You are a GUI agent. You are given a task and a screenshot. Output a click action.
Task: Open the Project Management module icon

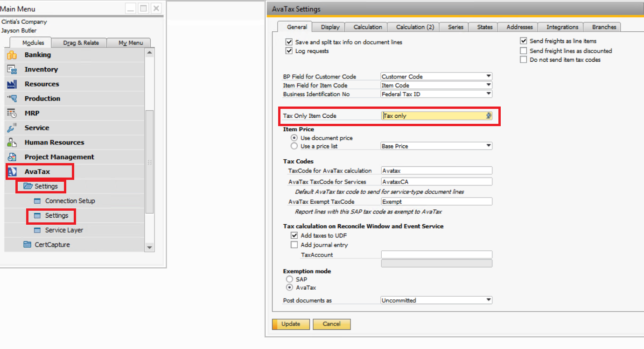(12, 157)
